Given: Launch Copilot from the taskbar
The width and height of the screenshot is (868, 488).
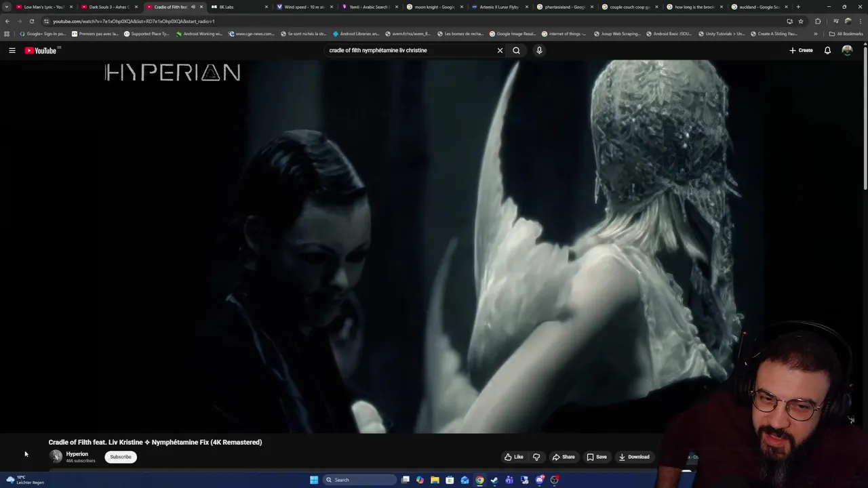Looking at the screenshot, I should pos(420,480).
